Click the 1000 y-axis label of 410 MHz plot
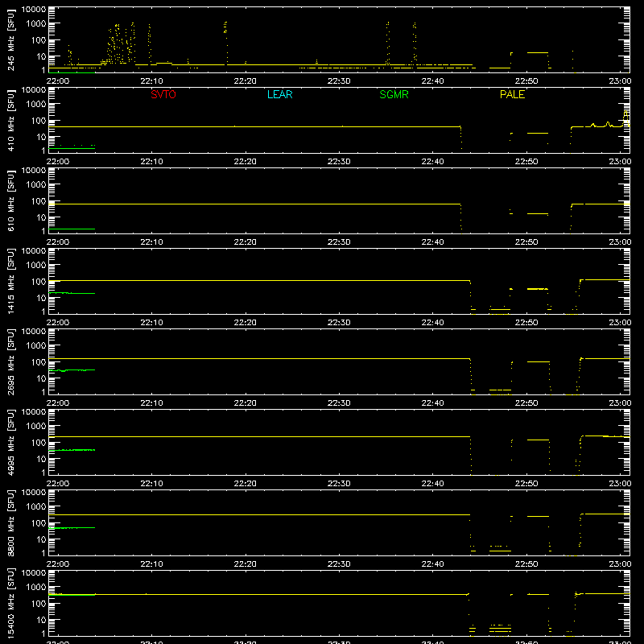 point(36,105)
